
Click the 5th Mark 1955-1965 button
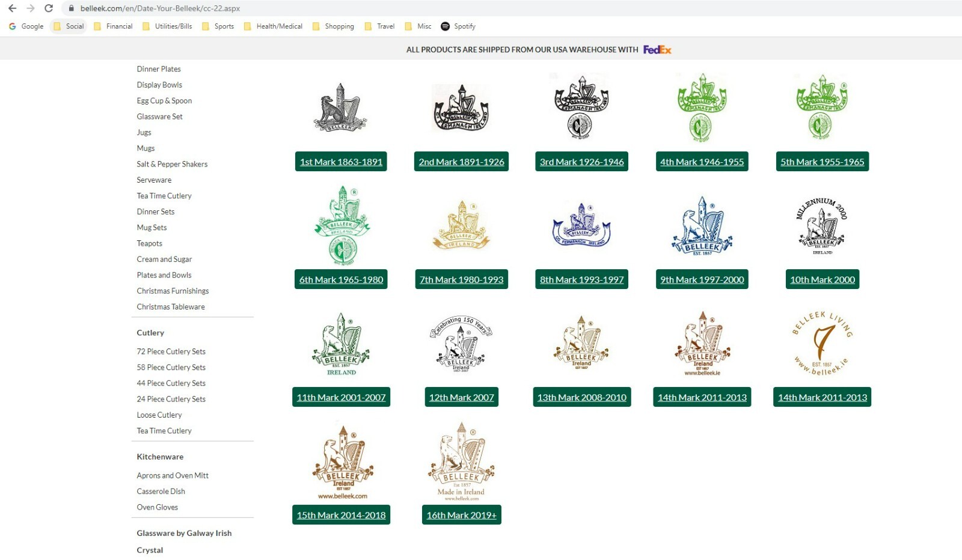(x=822, y=162)
